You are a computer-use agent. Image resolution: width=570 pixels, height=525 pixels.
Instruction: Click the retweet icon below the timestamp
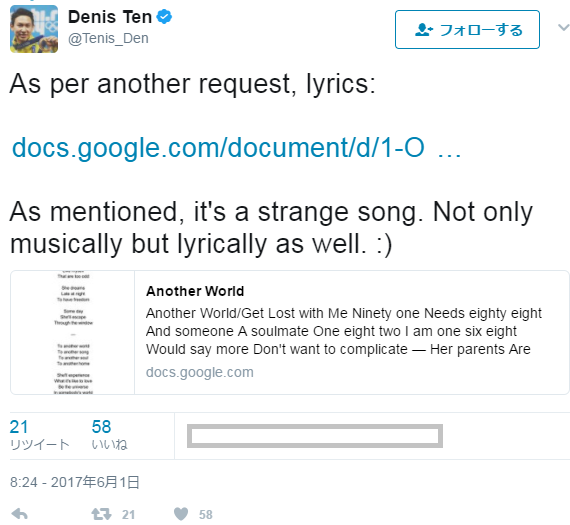pyautogui.click(x=101, y=514)
